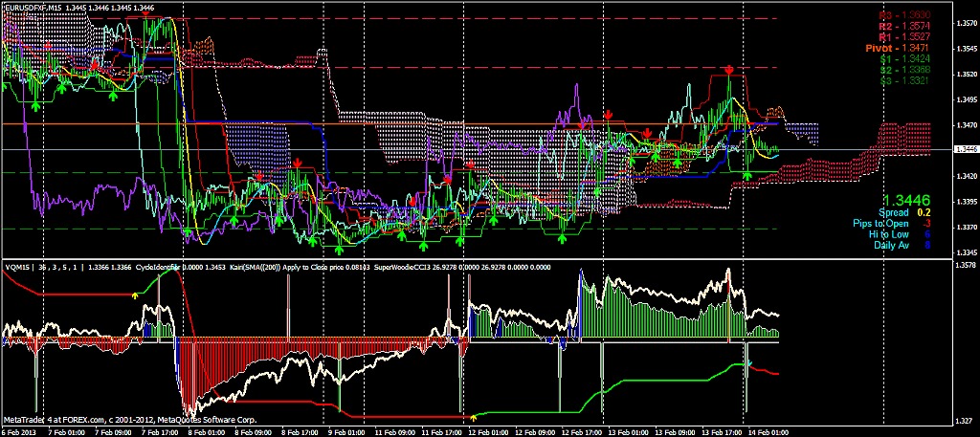Screen dimensions: 980x437
Task: Click the 8 Feb 17:00 time axis label
Action: click(x=301, y=432)
